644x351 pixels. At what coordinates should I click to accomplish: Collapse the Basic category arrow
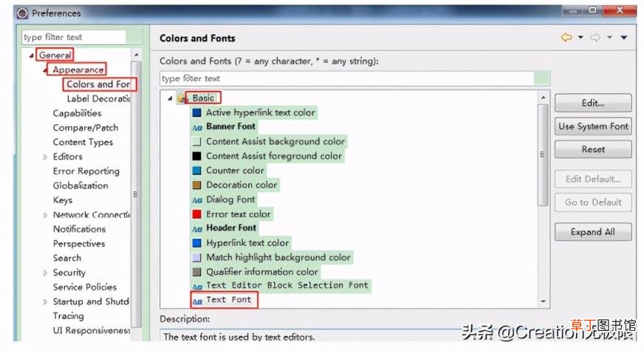170,98
